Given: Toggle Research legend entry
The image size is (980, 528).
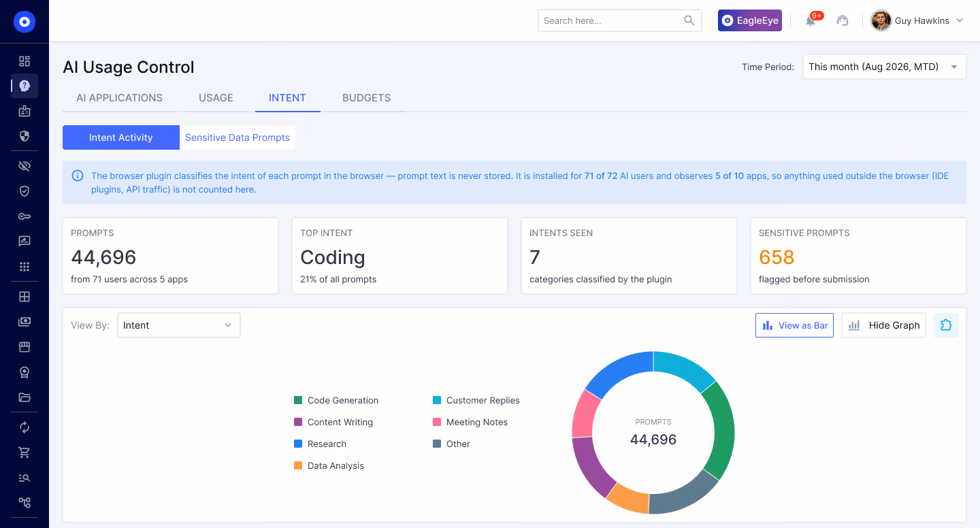Looking at the screenshot, I should click(x=320, y=444).
